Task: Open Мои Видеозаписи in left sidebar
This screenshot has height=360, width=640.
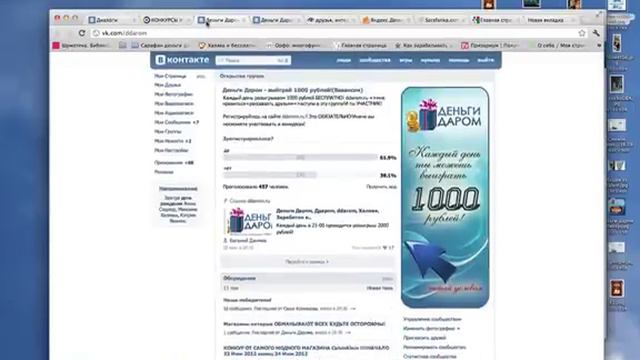Action: coord(174,104)
